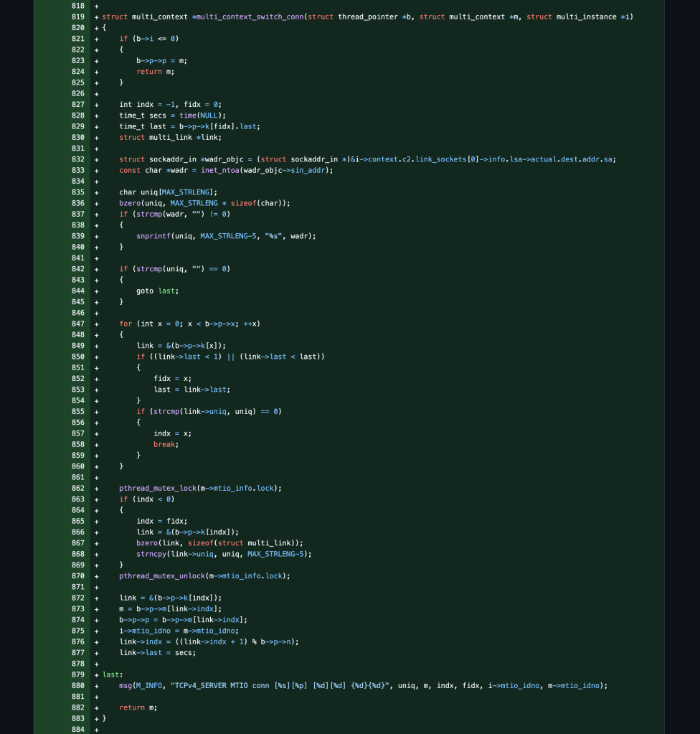
Task: Click the pthread_mutex_unlock call
Action: [x=162, y=575]
